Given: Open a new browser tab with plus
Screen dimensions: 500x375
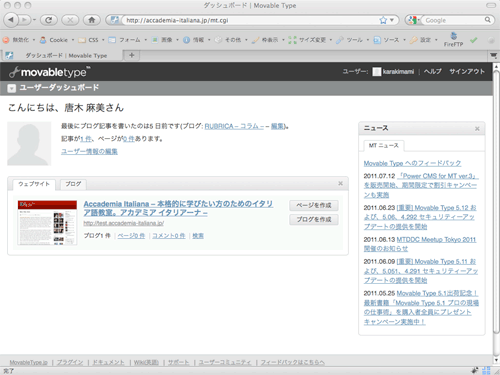Looking at the screenshot, I should tap(131, 55).
